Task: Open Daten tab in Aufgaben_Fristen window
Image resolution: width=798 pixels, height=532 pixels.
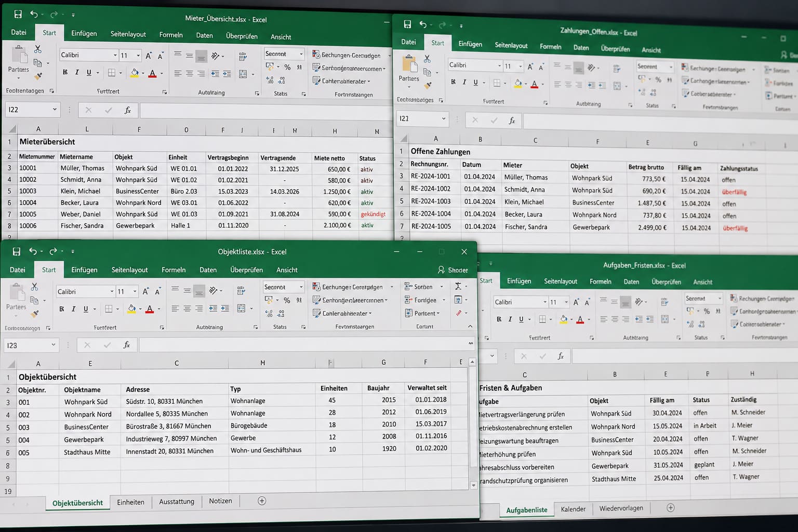Action: (631, 282)
